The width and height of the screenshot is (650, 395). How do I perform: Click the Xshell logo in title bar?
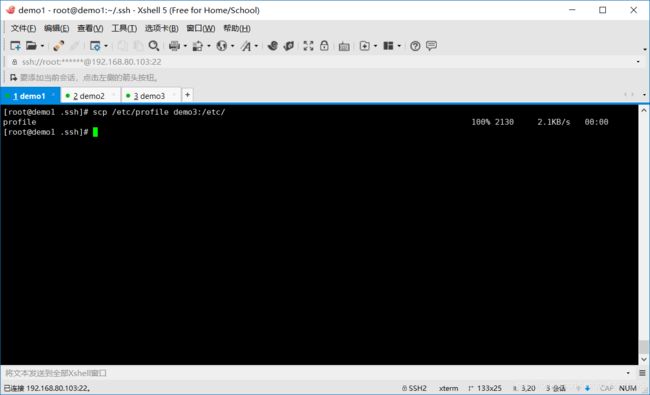tap(10, 10)
